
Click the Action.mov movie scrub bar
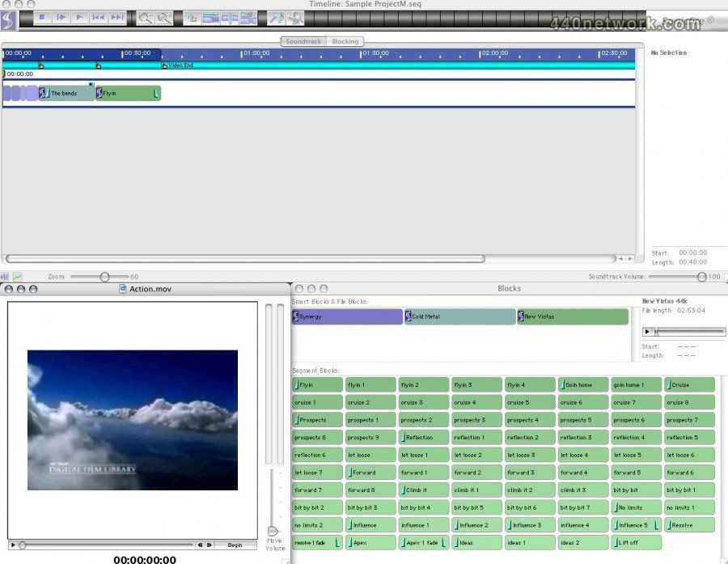click(x=107, y=545)
